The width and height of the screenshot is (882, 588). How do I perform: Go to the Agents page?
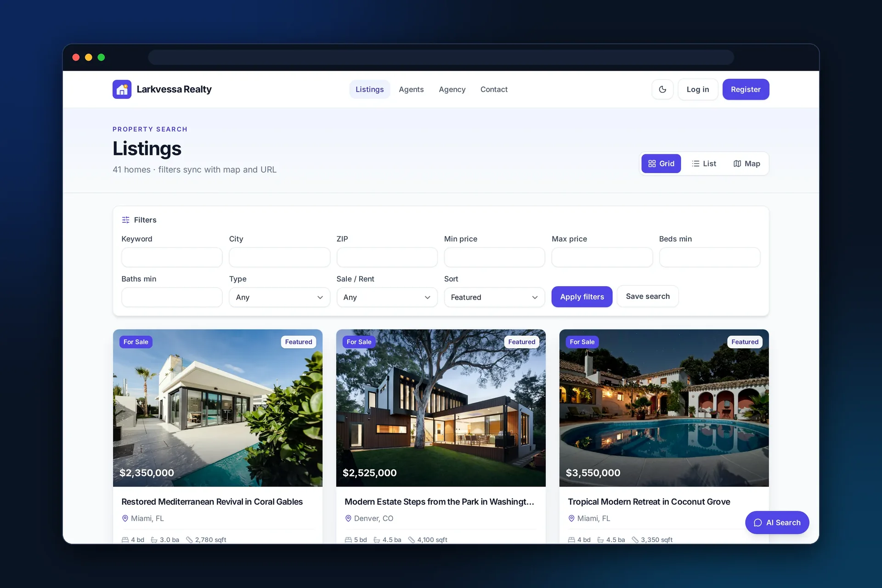click(x=411, y=89)
